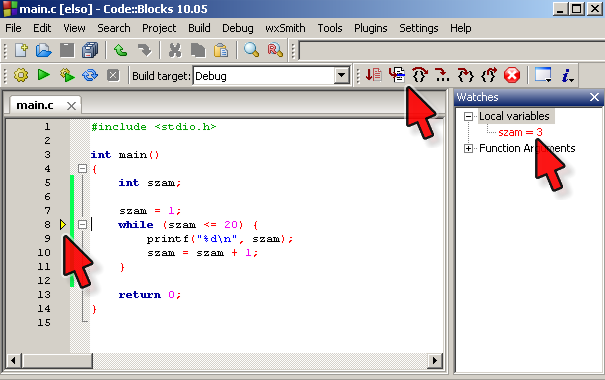Open the Settings menu
The height and width of the screenshot is (380, 605).
pyautogui.click(x=419, y=28)
